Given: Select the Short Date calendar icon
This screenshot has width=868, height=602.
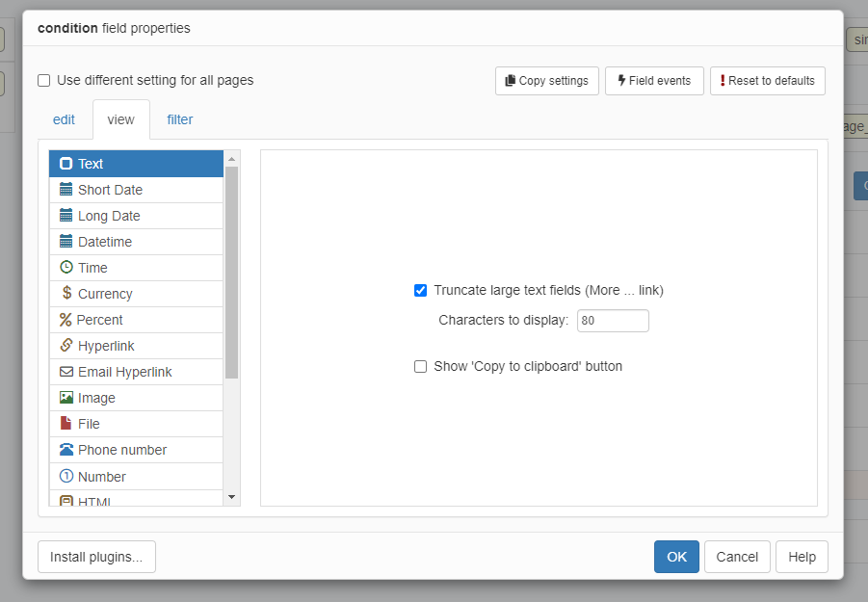Looking at the screenshot, I should pos(66,190).
